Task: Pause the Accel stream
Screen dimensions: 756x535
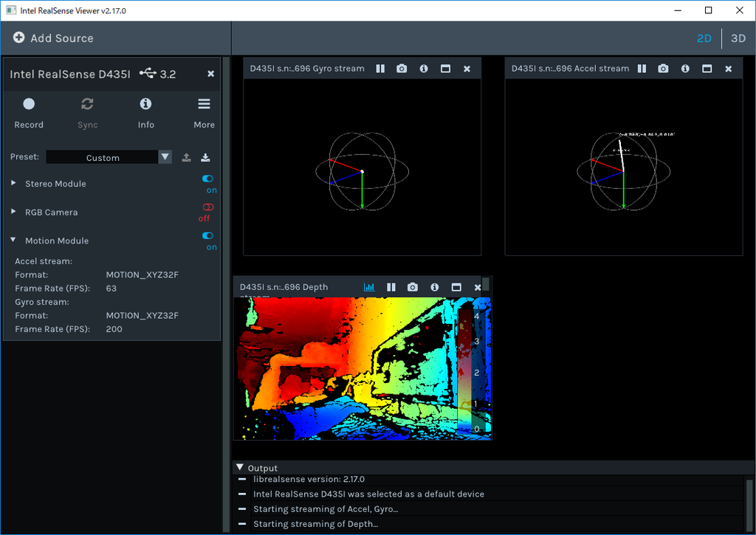Action: click(x=642, y=69)
